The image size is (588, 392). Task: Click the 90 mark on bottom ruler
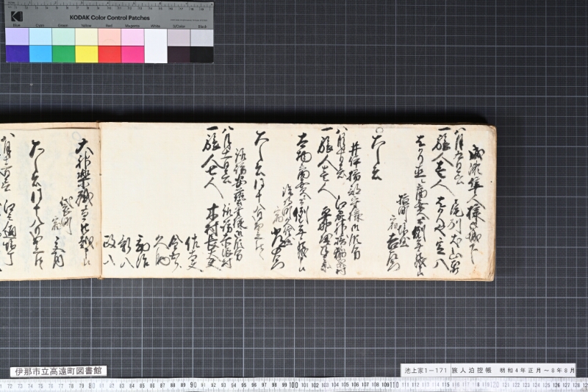(193, 385)
